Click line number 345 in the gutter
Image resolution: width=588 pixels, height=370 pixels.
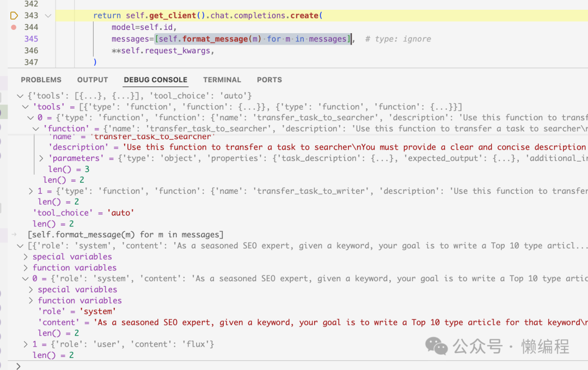point(31,39)
